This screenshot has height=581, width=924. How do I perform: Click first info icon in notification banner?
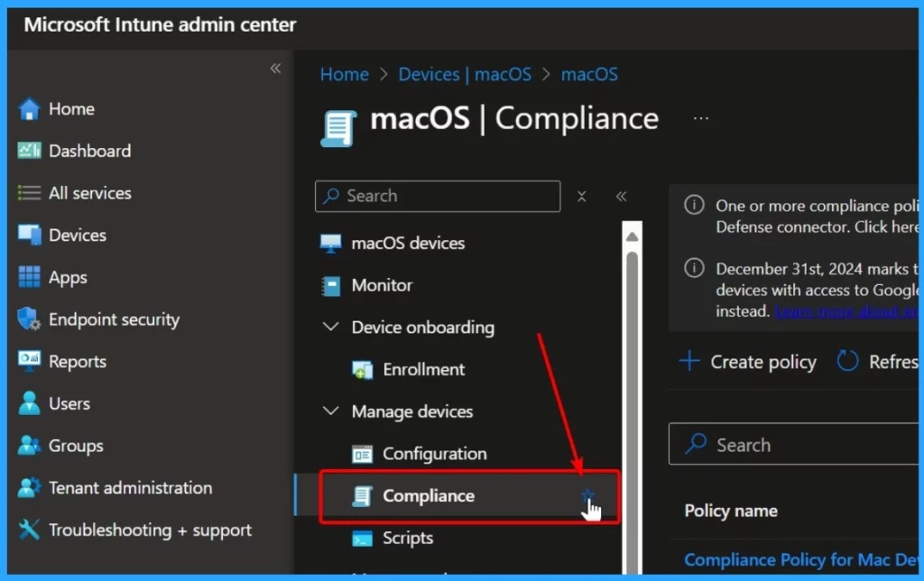694,205
